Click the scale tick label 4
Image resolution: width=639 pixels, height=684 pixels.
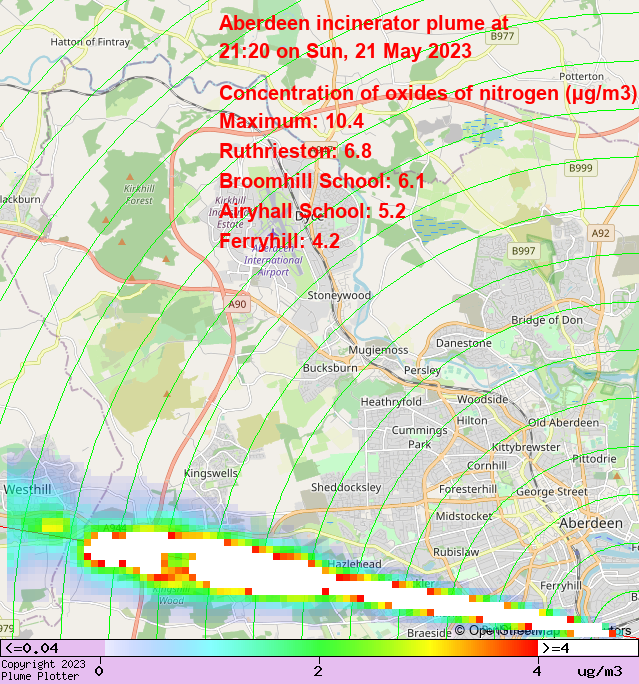pyautogui.click(x=537, y=671)
